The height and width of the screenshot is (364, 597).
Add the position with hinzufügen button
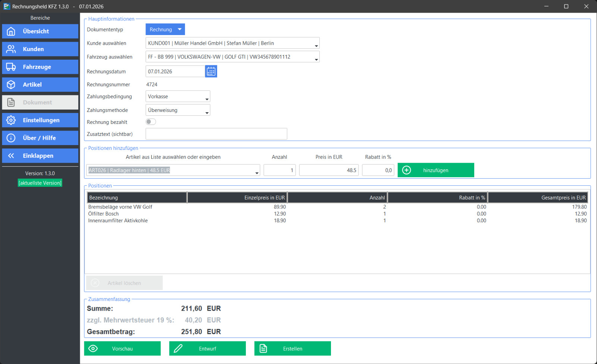click(x=436, y=170)
